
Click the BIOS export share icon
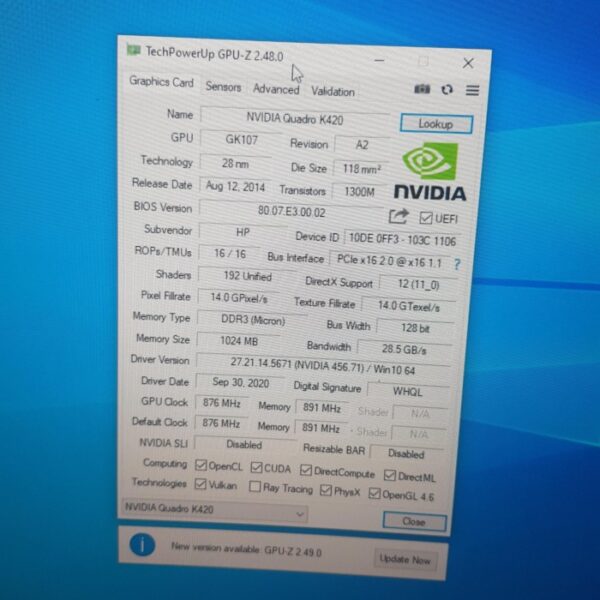(x=399, y=216)
